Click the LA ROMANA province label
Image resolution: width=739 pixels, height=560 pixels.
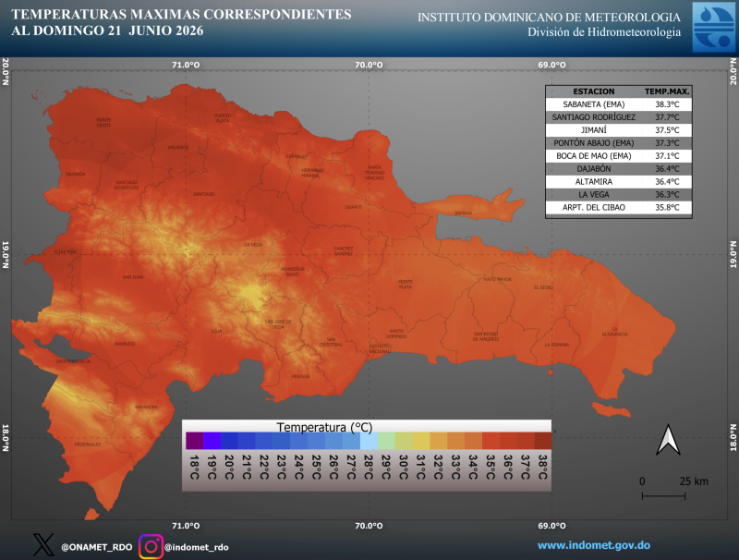557,345
